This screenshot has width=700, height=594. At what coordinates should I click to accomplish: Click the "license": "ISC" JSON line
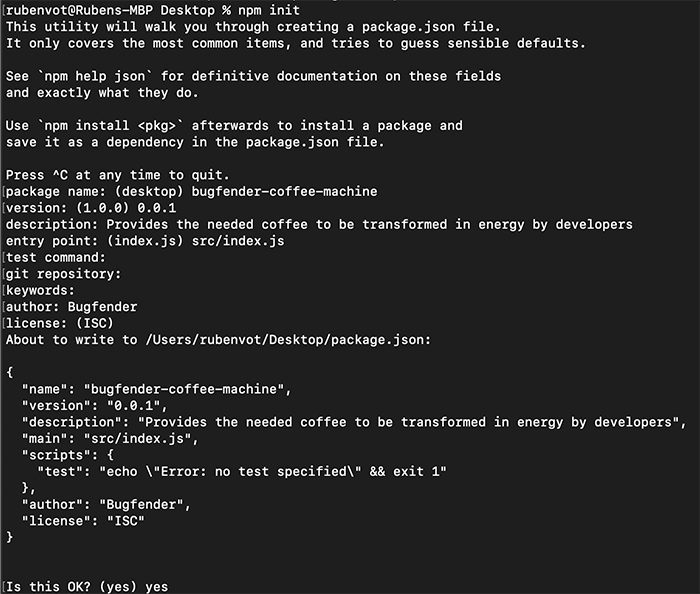[83, 521]
